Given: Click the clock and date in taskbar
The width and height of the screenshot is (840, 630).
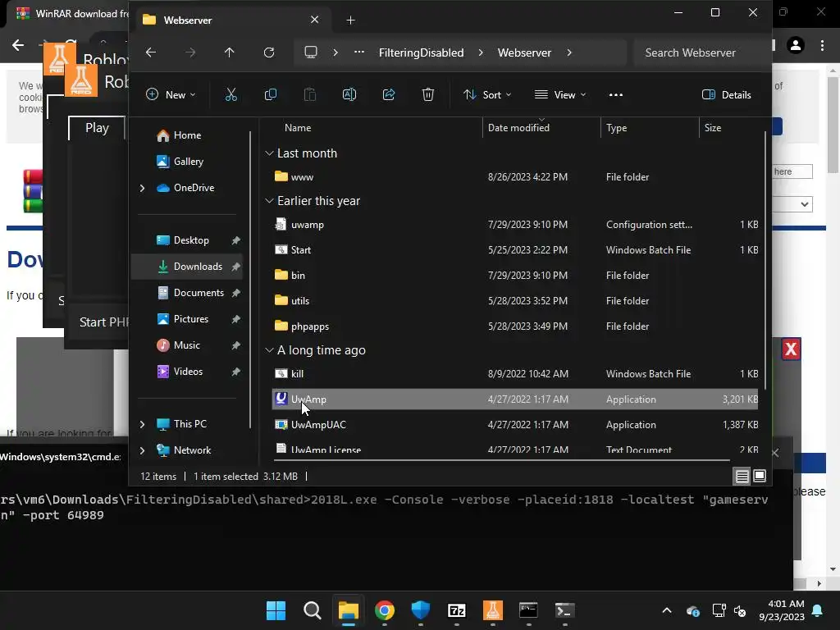Looking at the screenshot, I should pyautogui.click(x=782, y=610).
